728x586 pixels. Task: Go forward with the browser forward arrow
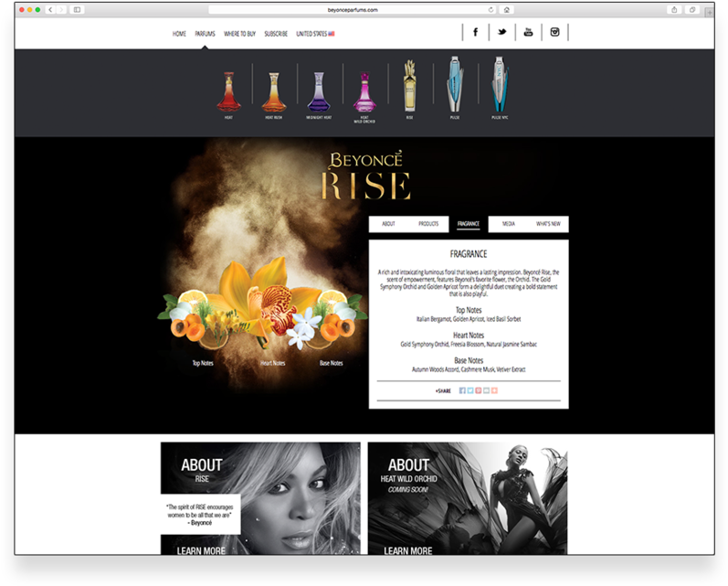pos(61,10)
